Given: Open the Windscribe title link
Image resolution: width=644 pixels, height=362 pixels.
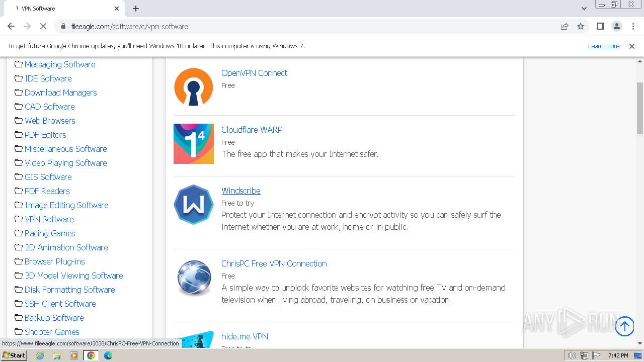Looking at the screenshot, I should coord(241,191).
